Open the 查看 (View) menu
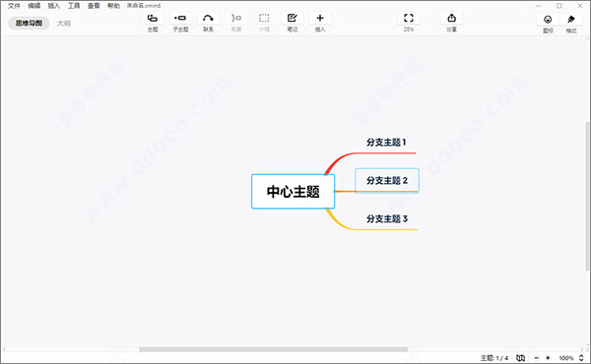 [x=94, y=6]
